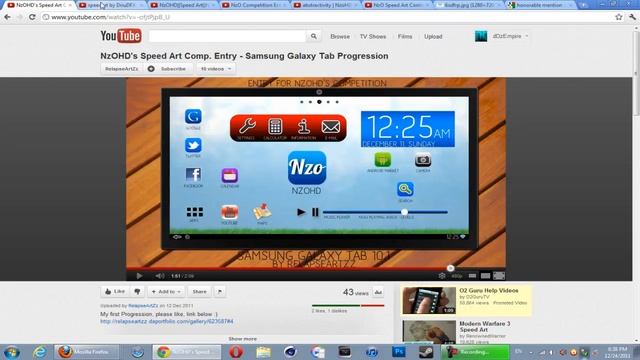Image resolution: width=640 pixels, height=360 pixels.
Task: Open the RelapseArtZz channel button
Action: pyautogui.click(x=122, y=69)
